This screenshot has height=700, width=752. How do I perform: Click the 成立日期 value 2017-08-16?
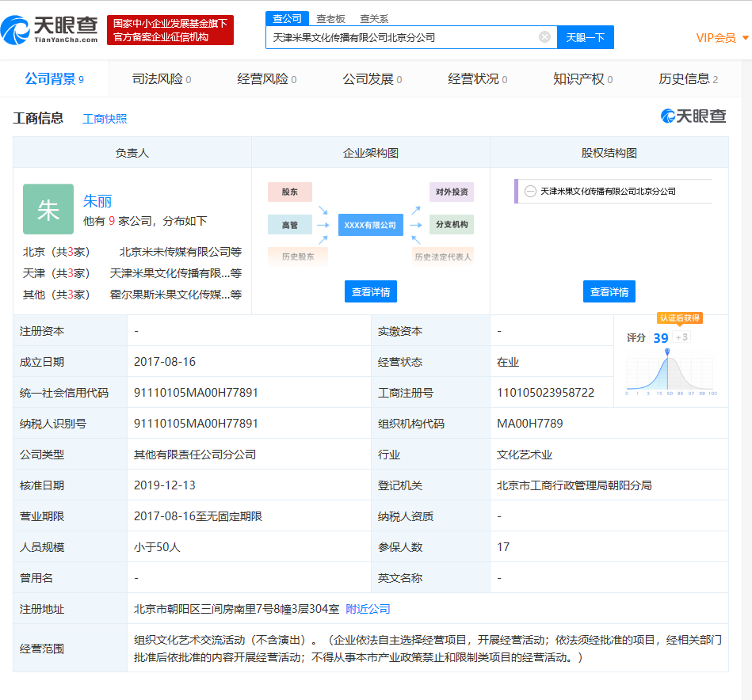click(165, 361)
